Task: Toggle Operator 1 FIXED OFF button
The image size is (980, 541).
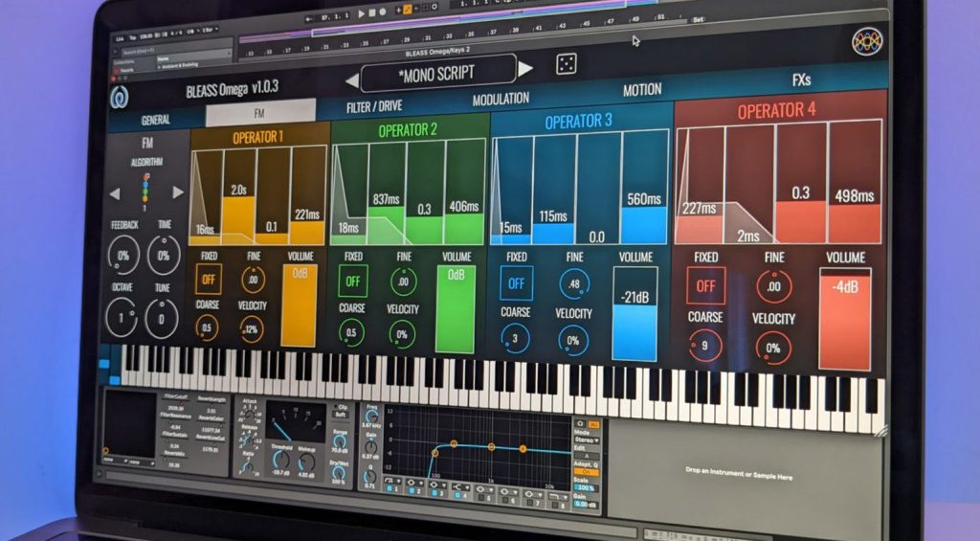Action: [x=209, y=279]
